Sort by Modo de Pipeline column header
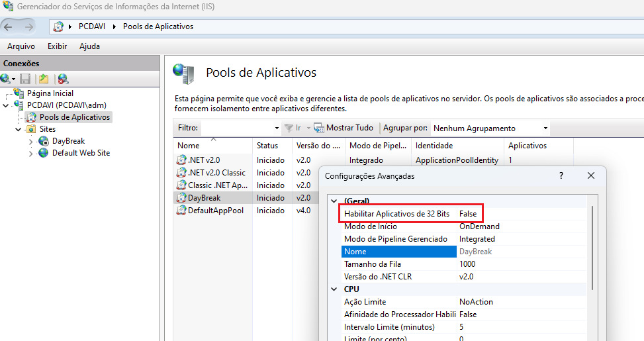The width and height of the screenshot is (644, 341). click(378, 146)
